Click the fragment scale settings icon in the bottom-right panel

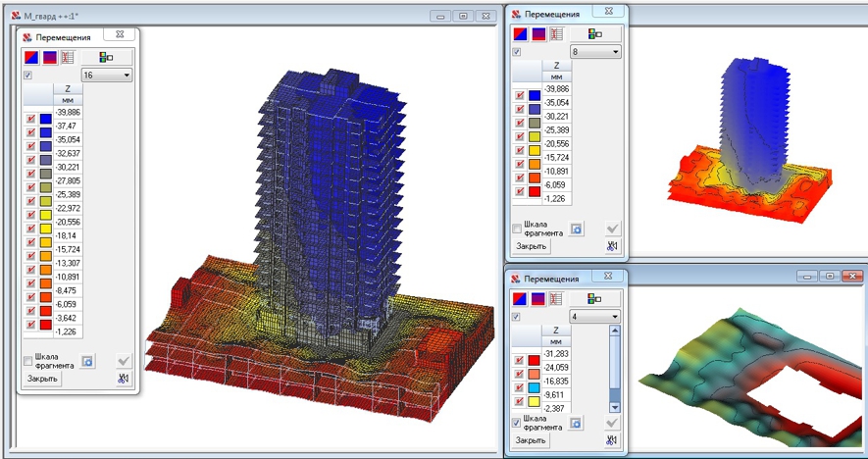(x=577, y=423)
